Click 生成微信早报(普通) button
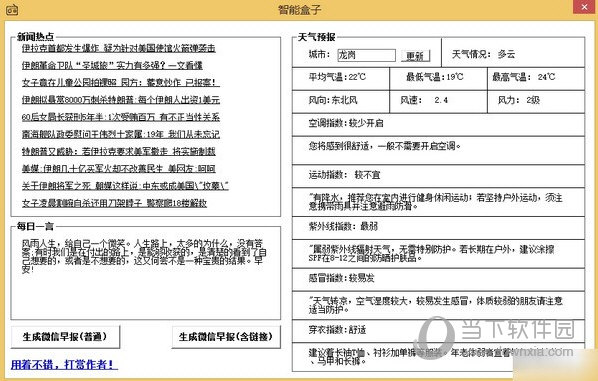This screenshot has width=598, height=381. [65, 337]
